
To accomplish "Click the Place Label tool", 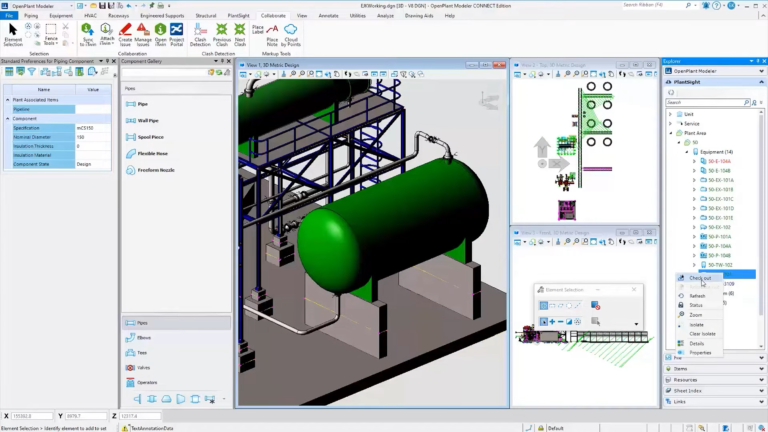I will [258, 29].
